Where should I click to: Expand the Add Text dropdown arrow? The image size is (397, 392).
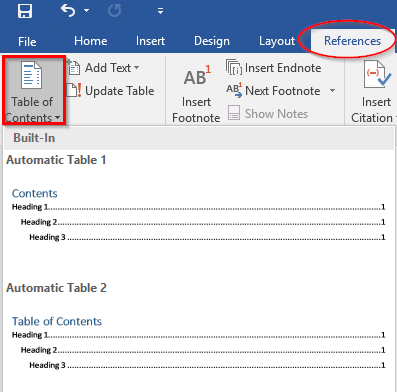[x=137, y=68]
